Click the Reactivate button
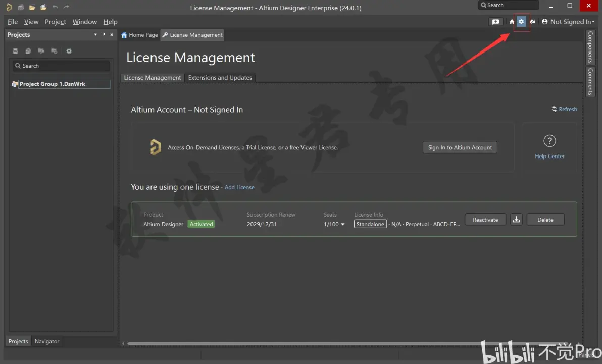602x364 pixels. point(485,219)
